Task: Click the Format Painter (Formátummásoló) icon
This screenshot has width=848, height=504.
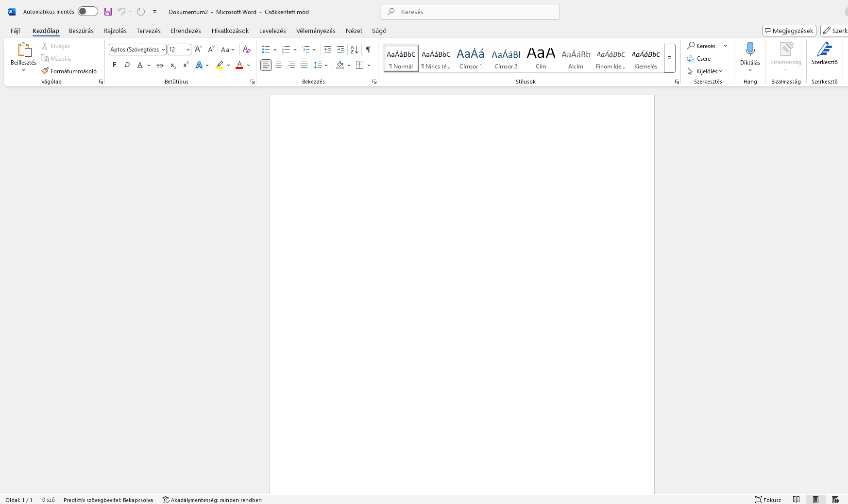Action: point(45,71)
